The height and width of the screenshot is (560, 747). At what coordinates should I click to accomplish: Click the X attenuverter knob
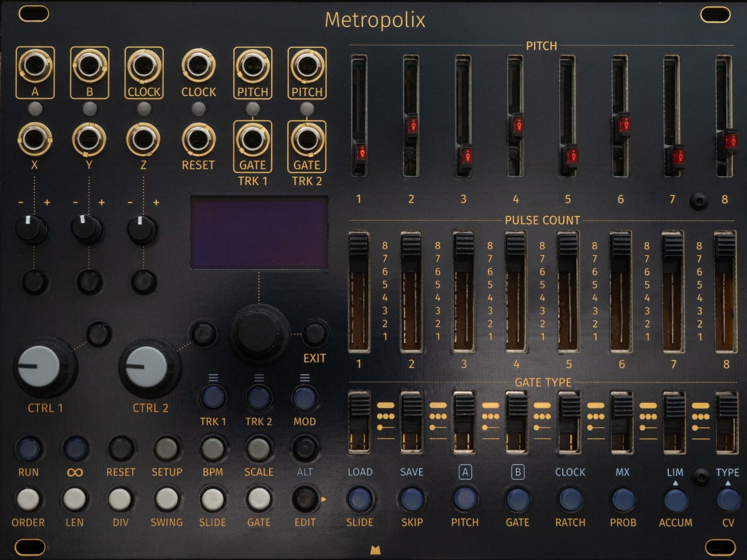[x=32, y=229]
